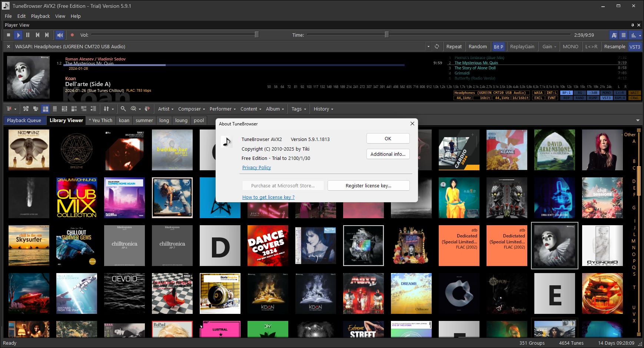Screen dimensions: 644x348
Task: Click the Register license key button
Action: pyautogui.click(x=368, y=186)
